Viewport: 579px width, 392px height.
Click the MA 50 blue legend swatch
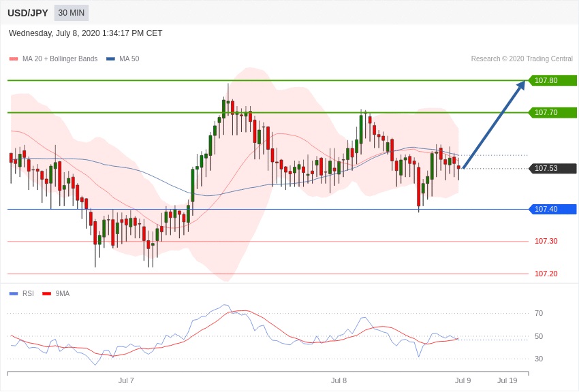coord(110,59)
